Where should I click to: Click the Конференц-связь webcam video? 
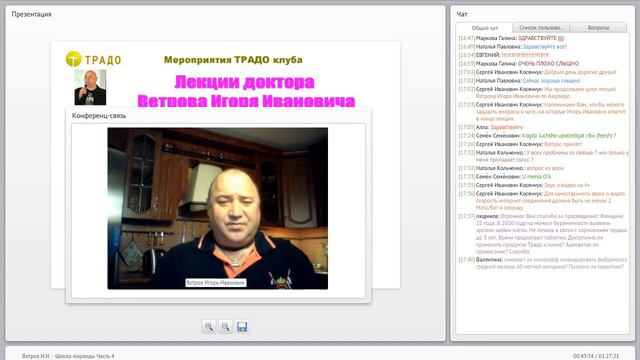pyautogui.click(x=218, y=208)
